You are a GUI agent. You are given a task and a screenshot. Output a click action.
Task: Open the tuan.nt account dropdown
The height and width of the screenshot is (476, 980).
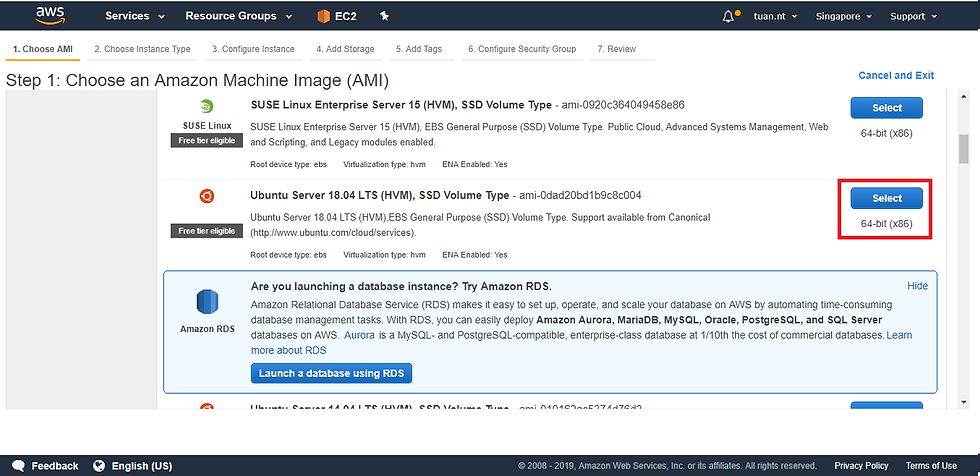[776, 16]
